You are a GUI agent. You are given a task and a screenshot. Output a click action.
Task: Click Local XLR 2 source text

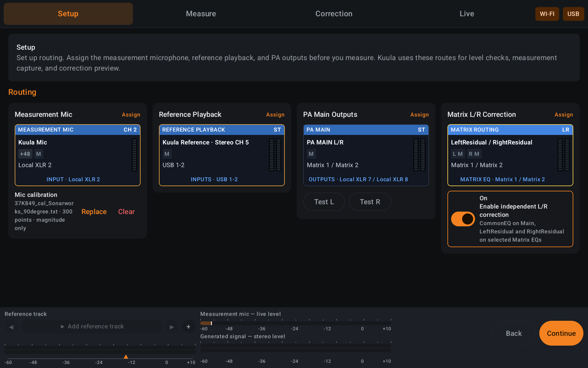(35, 165)
